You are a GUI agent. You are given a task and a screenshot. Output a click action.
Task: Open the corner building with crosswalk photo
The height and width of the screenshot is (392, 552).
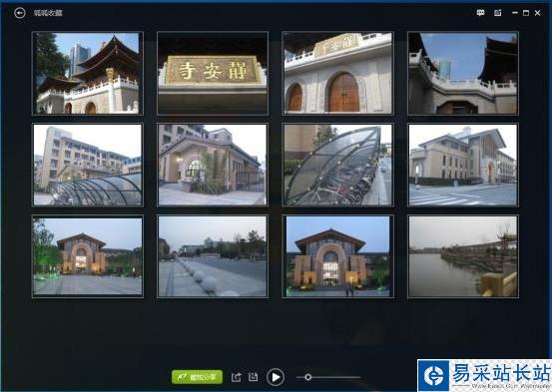point(463,165)
